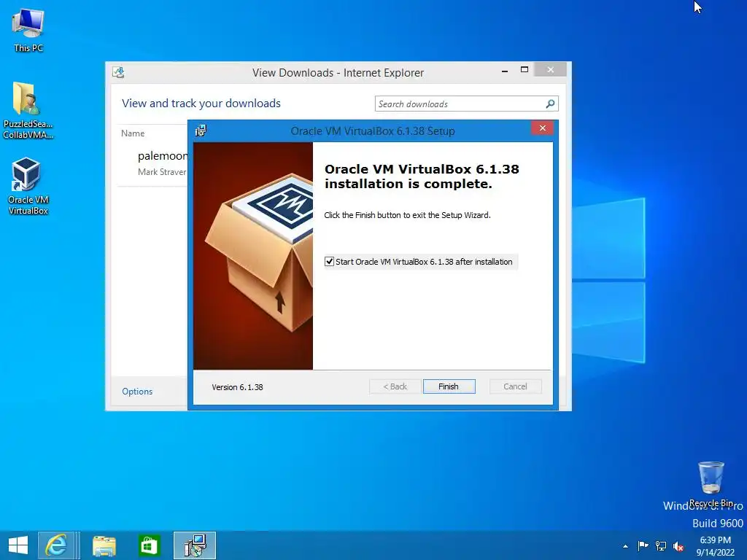This screenshot has width=747, height=560.
Task: Click the Version 6.1.38 label in setup dialog
Action: [x=237, y=387]
